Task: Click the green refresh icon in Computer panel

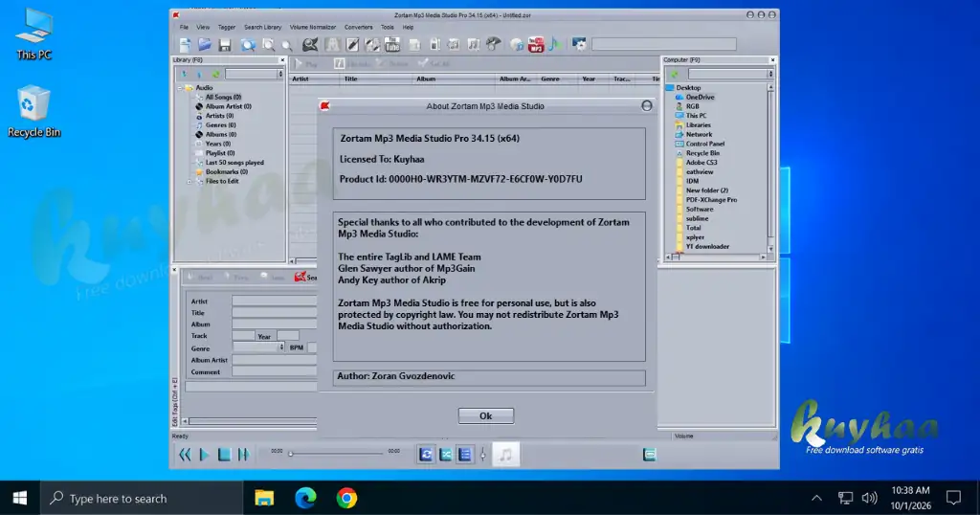Action: click(675, 74)
